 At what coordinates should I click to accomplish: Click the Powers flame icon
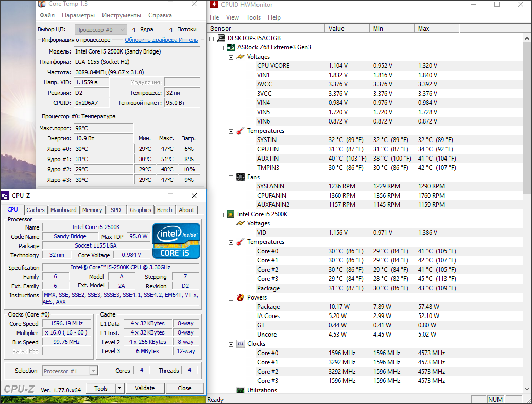pos(240,297)
